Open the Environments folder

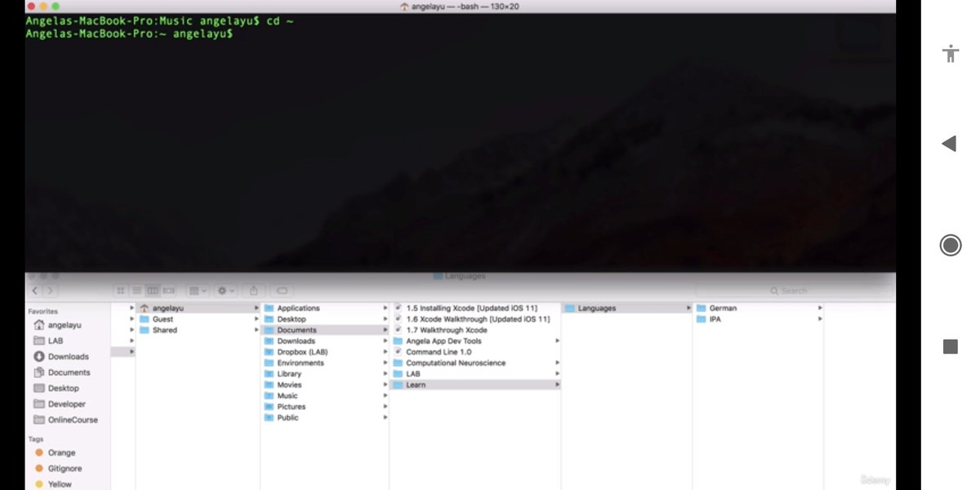[x=325, y=363]
